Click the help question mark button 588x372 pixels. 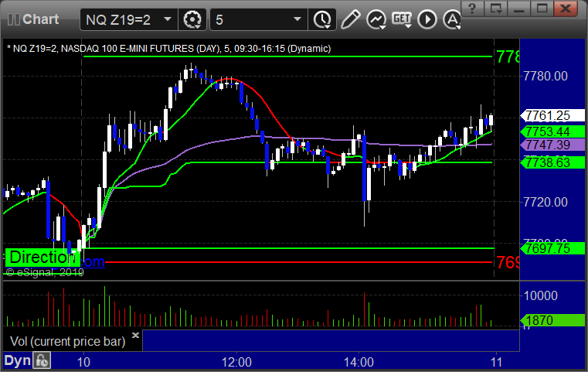(472, 9)
